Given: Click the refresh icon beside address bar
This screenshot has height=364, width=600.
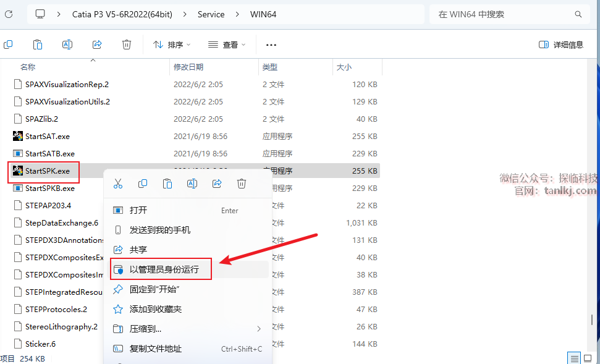Looking at the screenshot, I should pyautogui.click(x=9, y=14).
